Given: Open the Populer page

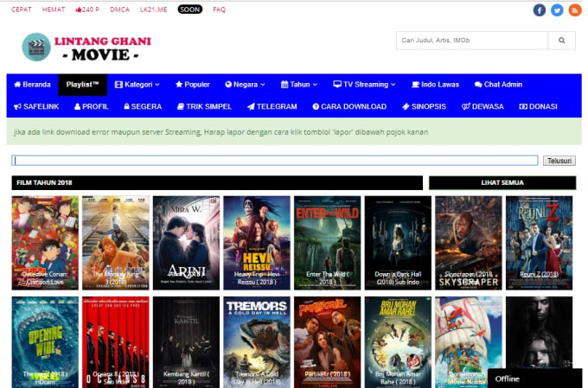Looking at the screenshot, I should [192, 85].
